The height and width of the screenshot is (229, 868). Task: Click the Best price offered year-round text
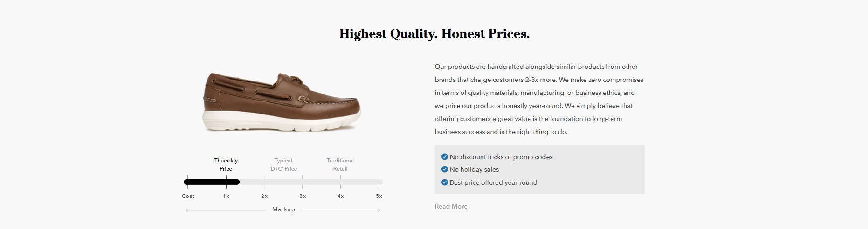pyautogui.click(x=493, y=182)
